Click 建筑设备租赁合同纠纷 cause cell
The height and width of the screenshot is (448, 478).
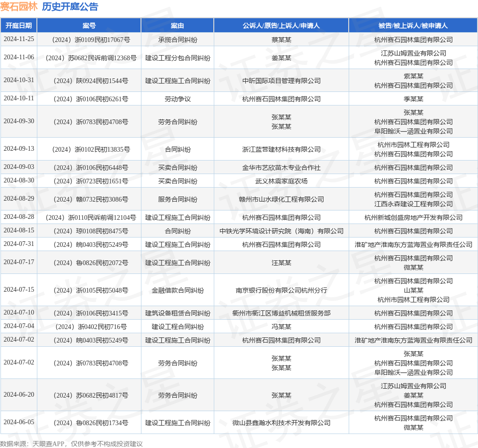(178, 313)
